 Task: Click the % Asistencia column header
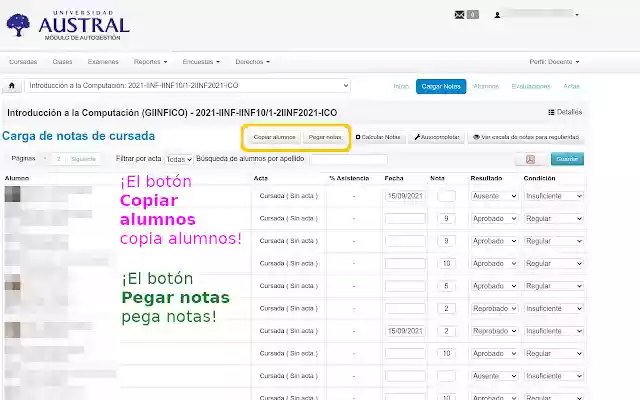(349, 178)
